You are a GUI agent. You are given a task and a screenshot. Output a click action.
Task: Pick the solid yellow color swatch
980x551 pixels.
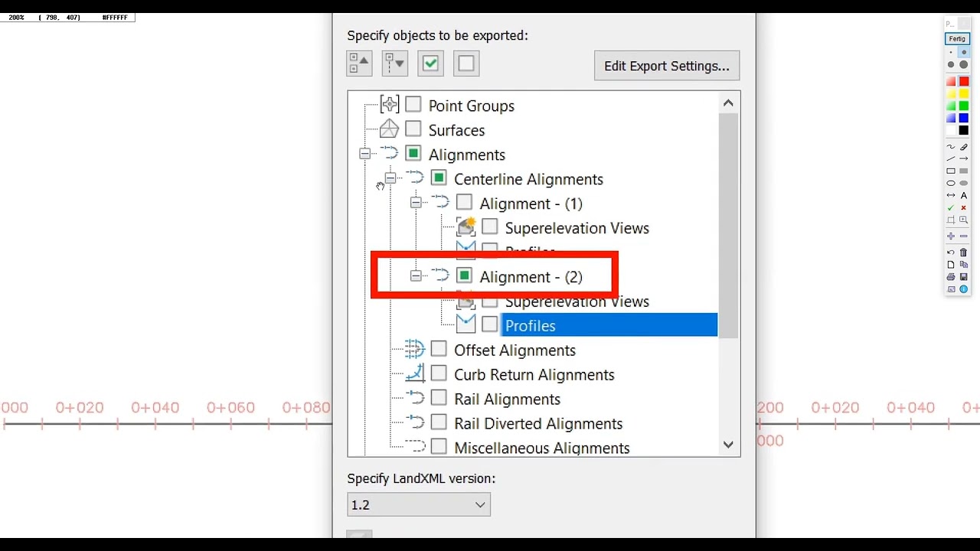pos(964,93)
